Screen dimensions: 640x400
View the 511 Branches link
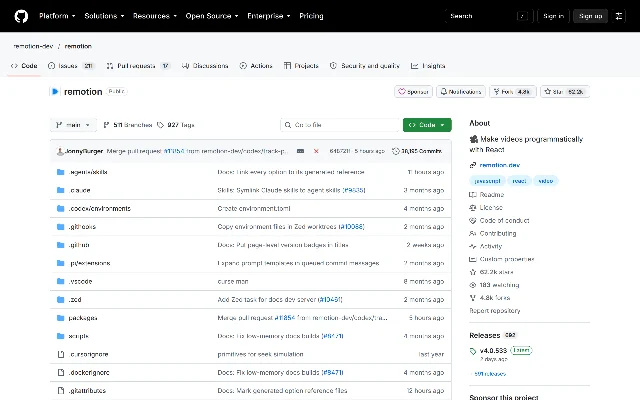128,125
